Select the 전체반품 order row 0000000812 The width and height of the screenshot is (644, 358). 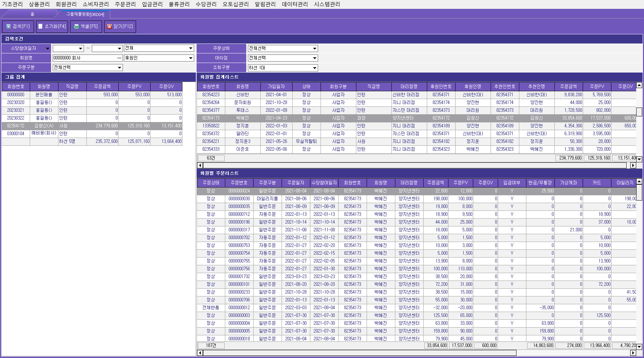[x=417, y=308]
